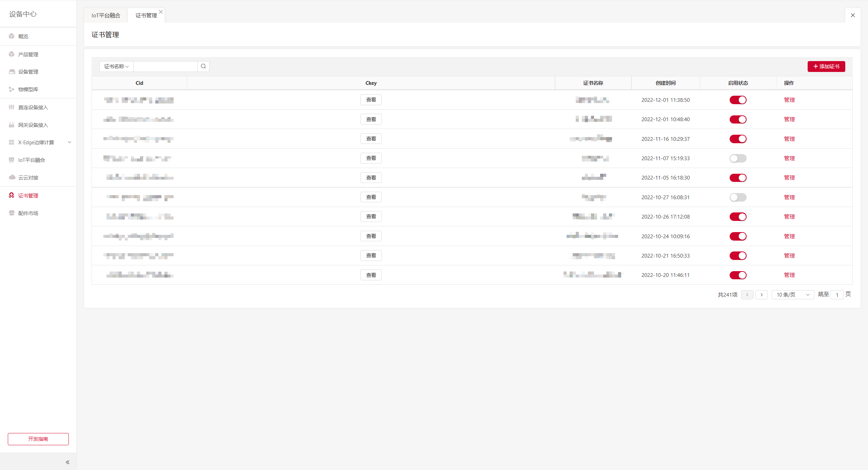Screen dimensions: 868x470
Task: Open the 10 条/页 page size dropdown
Action: 792,295
